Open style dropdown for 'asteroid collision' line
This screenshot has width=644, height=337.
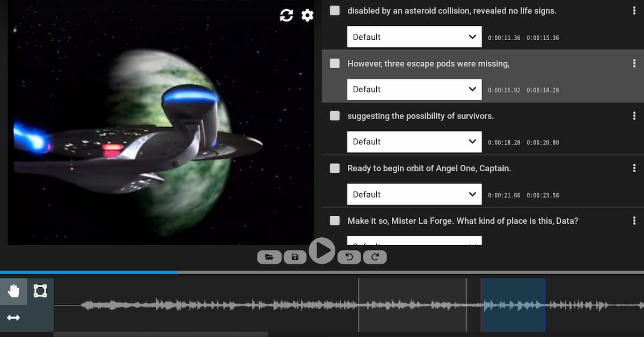click(x=414, y=37)
